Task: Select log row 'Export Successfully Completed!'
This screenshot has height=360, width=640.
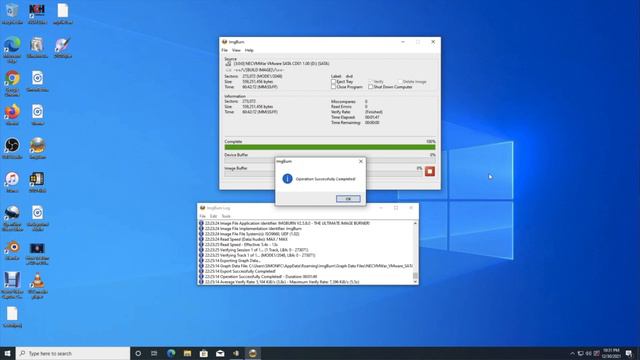Action: (x=305, y=271)
